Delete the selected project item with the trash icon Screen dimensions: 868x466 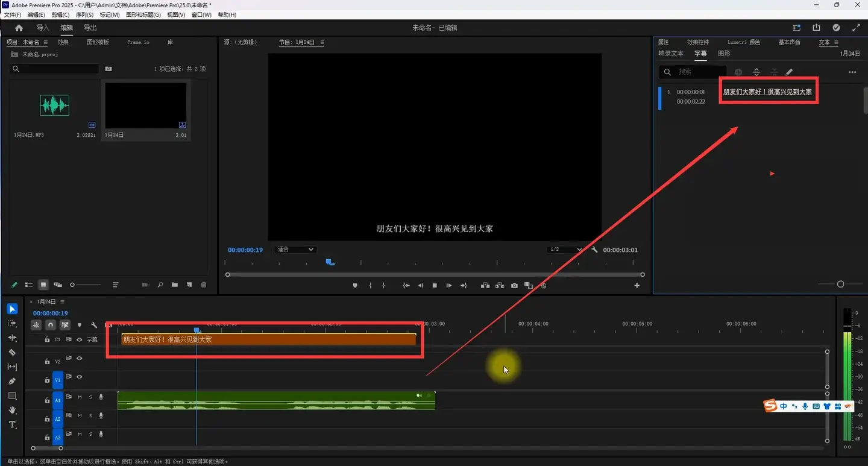pyautogui.click(x=204, y=285)
